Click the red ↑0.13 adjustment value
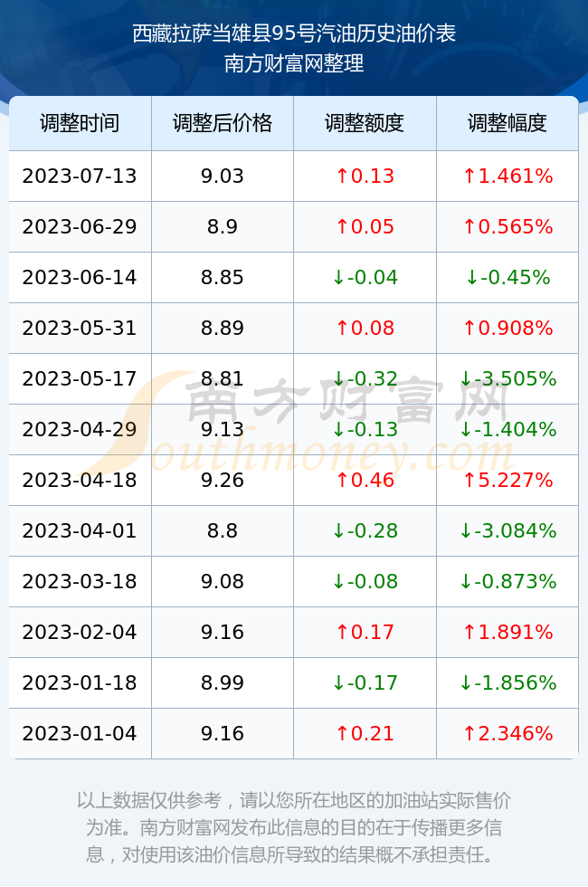 365,176
